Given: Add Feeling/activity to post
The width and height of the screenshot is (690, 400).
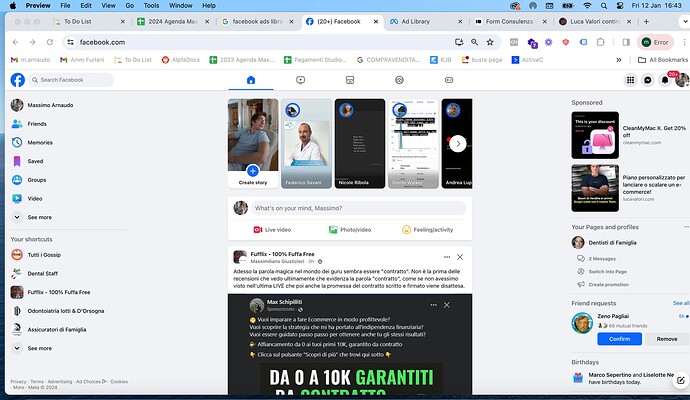Looking at the screenshot, I should point(427,230).
